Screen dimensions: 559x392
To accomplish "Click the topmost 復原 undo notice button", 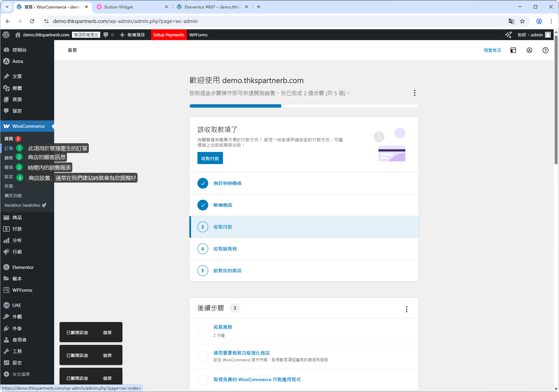I will [x=107, y=333].
